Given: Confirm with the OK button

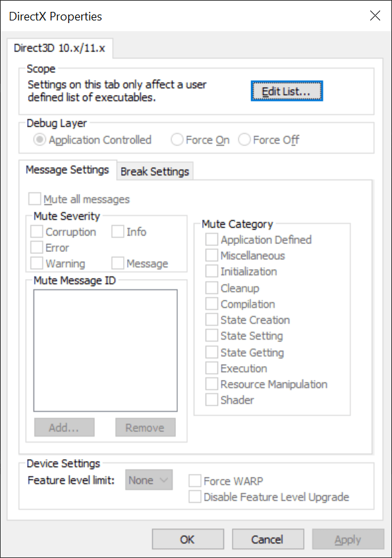Looking at the screenshot, I should [188, 539].
